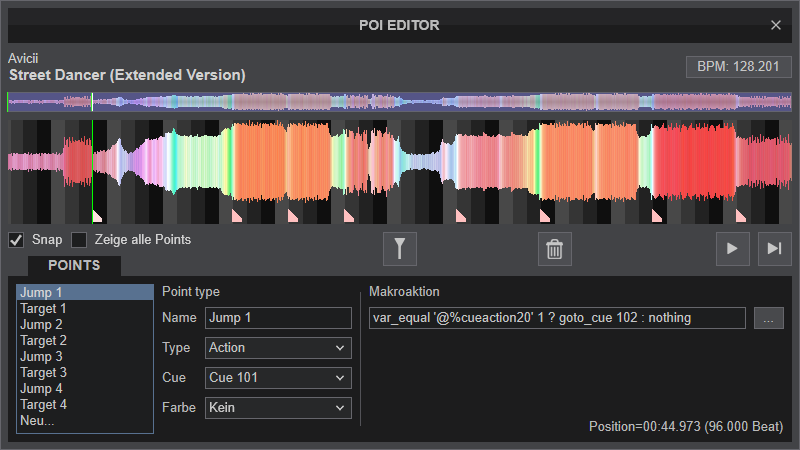The image size is (800, 450).
Task: Click the BPM: 128.201 button
Action: click(x=738, y=67)
